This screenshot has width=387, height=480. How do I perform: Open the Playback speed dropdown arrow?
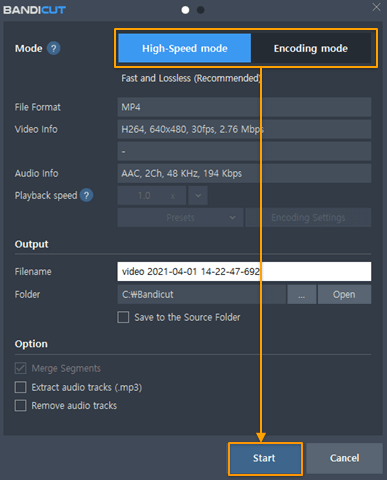(198, 195)
